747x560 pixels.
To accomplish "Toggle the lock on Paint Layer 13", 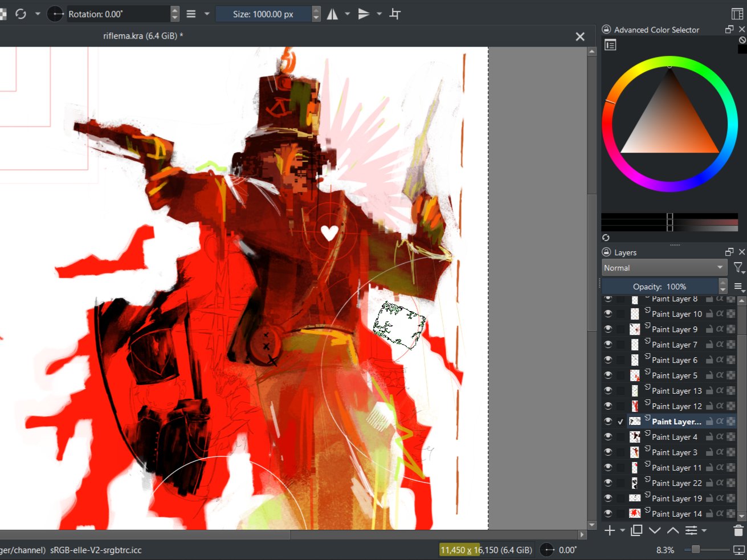I will coord(709,391).
